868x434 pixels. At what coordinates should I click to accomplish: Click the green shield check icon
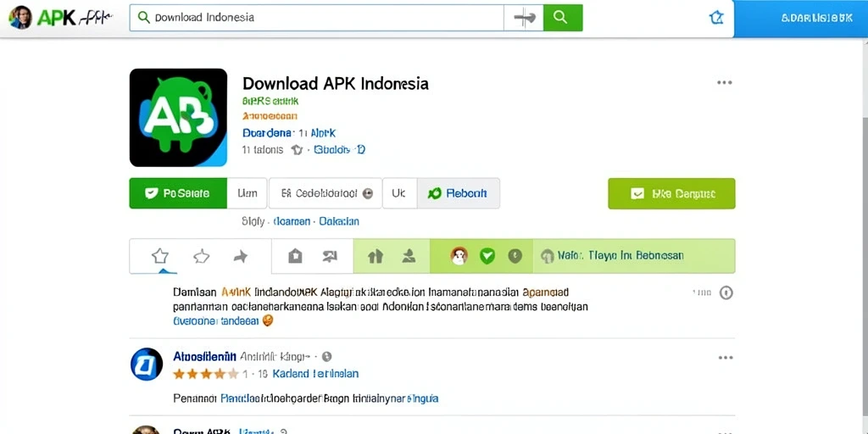[487, 256]
